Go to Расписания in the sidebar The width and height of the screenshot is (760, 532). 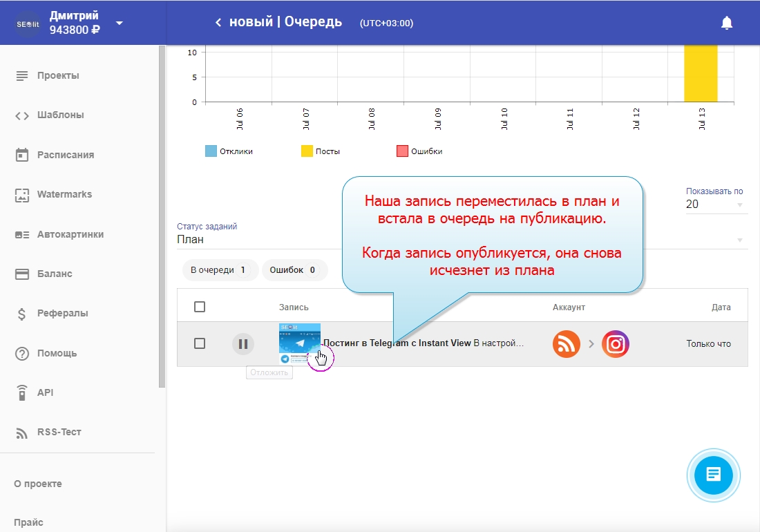(65, 155)
